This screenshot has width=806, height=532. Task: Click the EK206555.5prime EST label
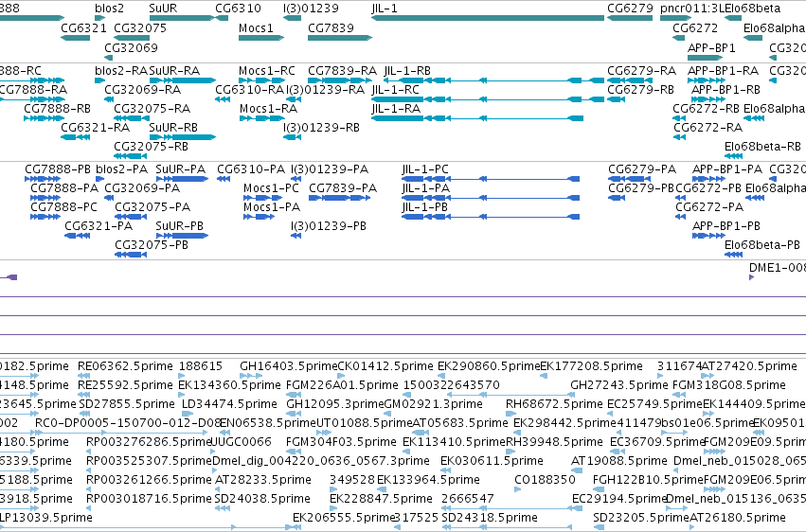click(344, 518)
